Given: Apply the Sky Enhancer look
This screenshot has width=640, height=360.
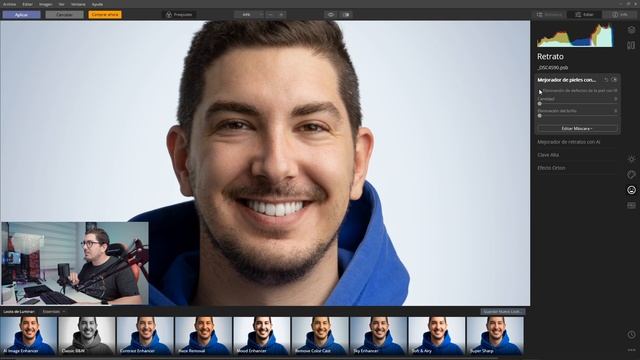Looking at the screenshot, I should point(379,336).
